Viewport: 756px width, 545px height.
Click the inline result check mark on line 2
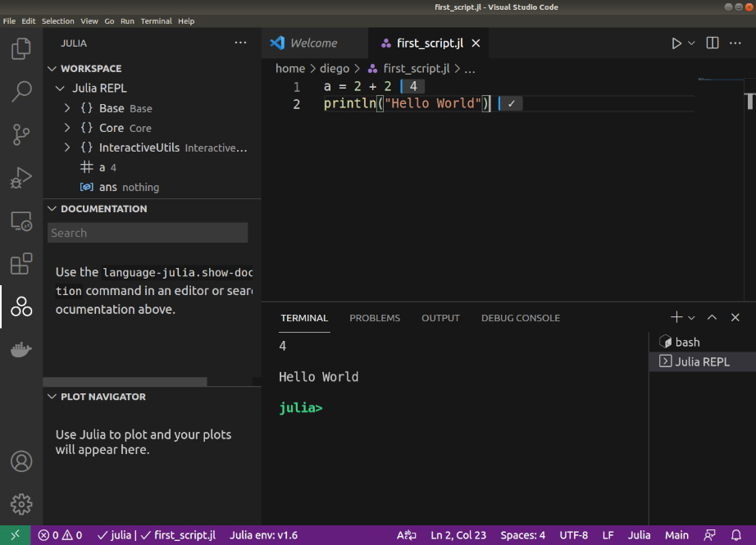click(x=511, y=103)
